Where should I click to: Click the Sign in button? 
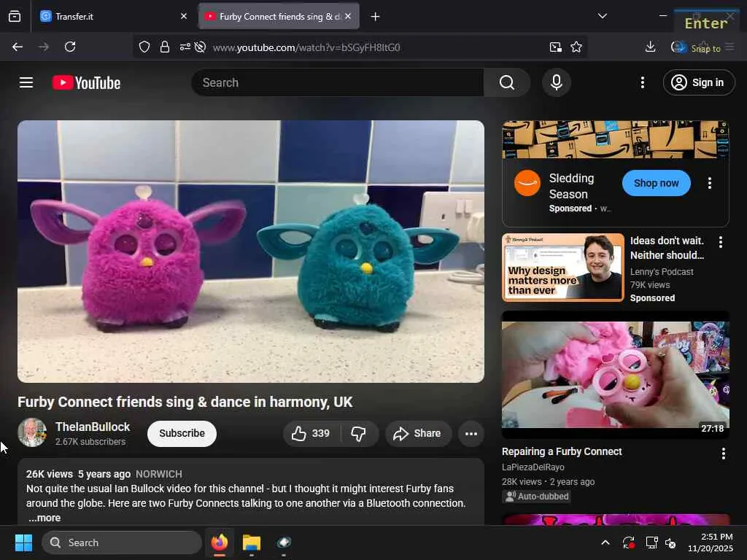[x=699, y=82]
